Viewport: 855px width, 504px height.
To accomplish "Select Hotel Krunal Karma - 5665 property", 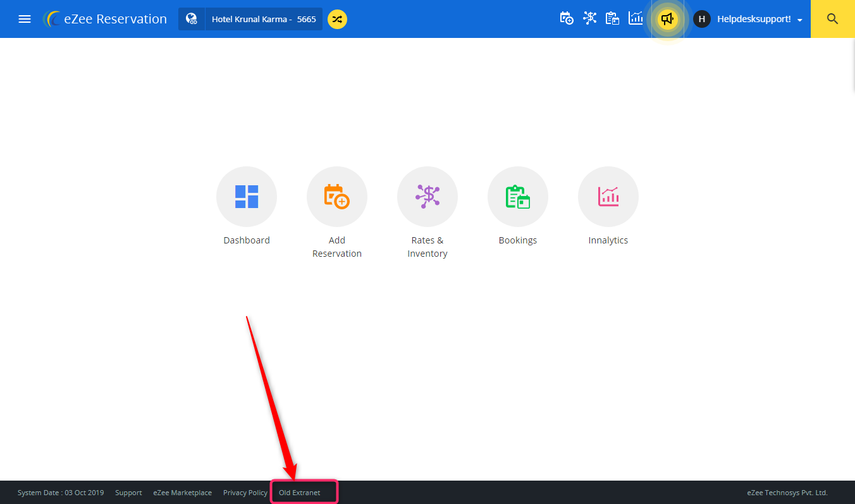I will tap(264, 19).
